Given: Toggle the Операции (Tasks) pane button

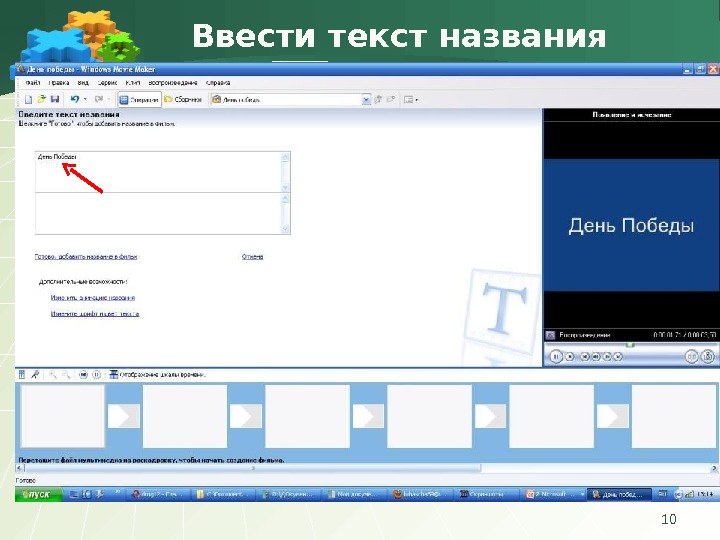Looking at the screenshot, I should point(140,100).
